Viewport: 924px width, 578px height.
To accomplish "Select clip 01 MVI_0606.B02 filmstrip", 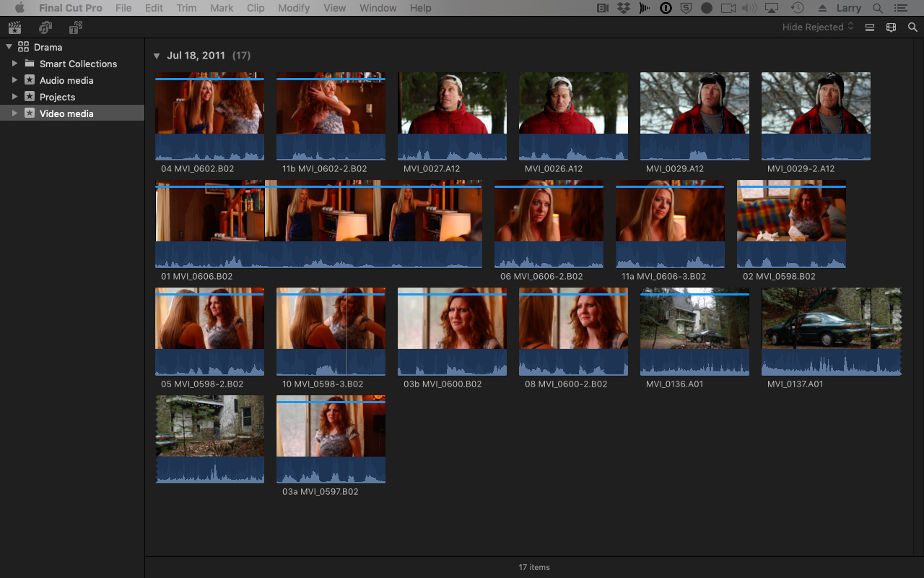I will coord(319,223).
